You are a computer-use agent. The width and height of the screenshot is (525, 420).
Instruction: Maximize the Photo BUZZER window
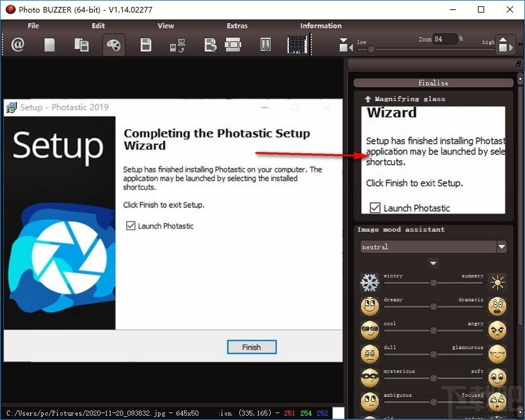(481, 9)
